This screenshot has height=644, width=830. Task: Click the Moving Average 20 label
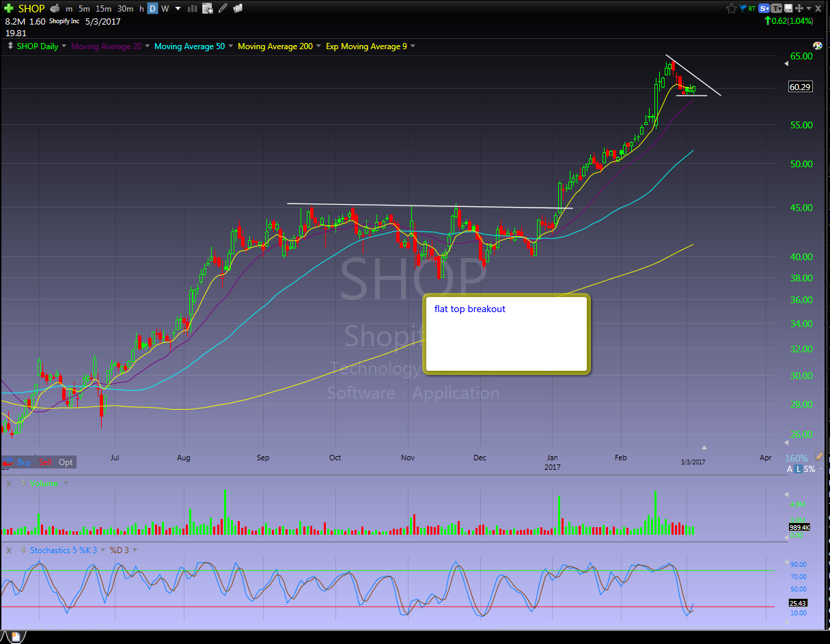107,46
